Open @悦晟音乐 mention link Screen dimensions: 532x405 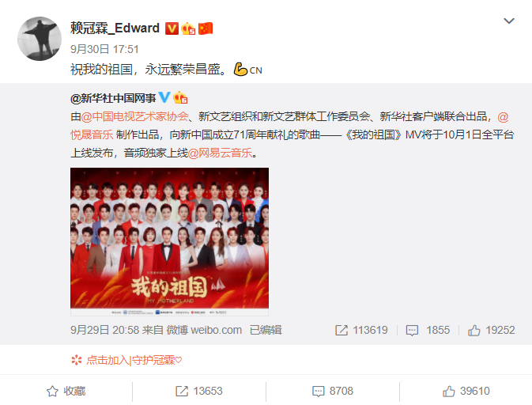pyautogui.click(x=92, y=134)
